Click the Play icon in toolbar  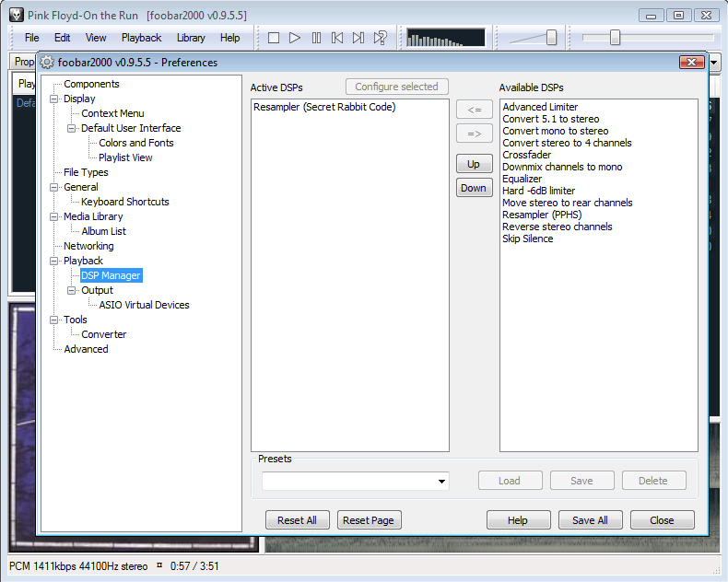(x=294, y=38)
